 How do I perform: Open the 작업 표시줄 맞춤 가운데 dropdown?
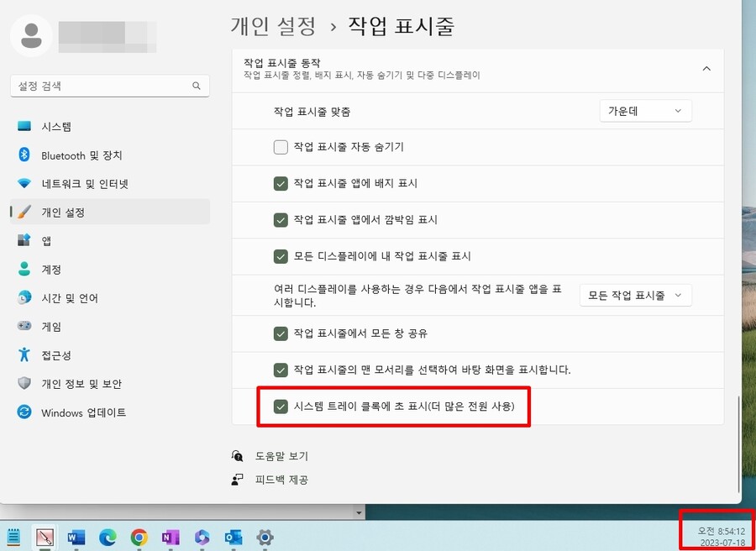646,111
